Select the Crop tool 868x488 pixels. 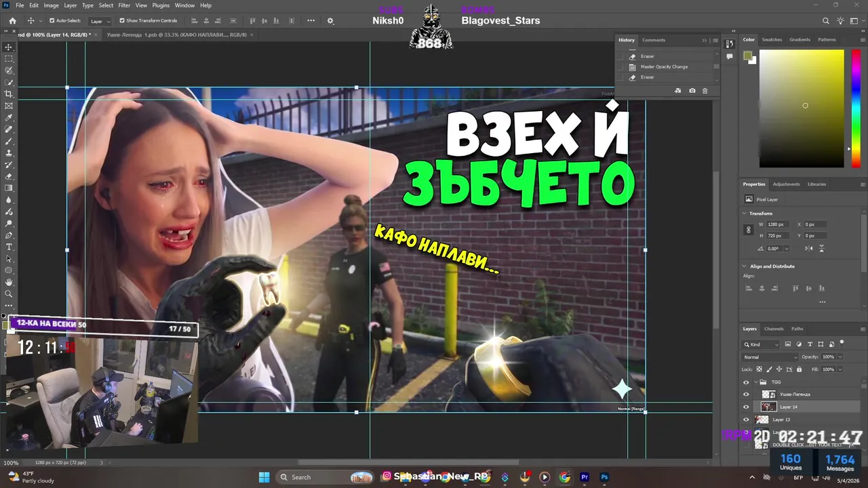[x=9, y=94]
